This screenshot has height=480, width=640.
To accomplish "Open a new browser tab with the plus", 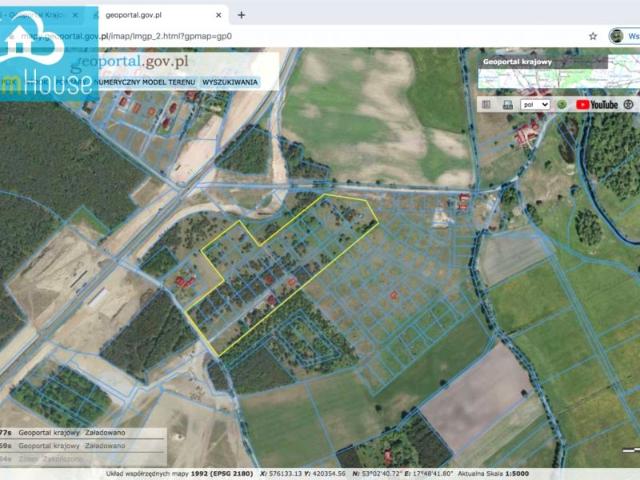I will [241, 14].
